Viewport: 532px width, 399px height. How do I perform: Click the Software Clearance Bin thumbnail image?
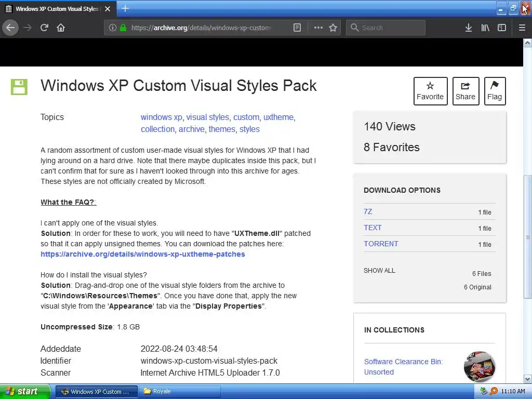coord(480,367)
